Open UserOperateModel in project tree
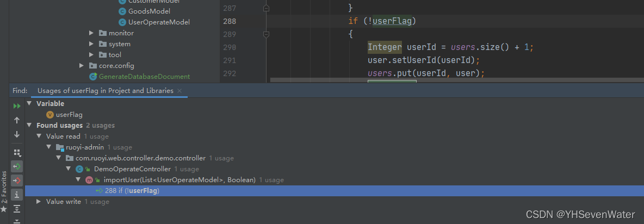Screen dimensions: 644x224 click(x=159, y=22)
